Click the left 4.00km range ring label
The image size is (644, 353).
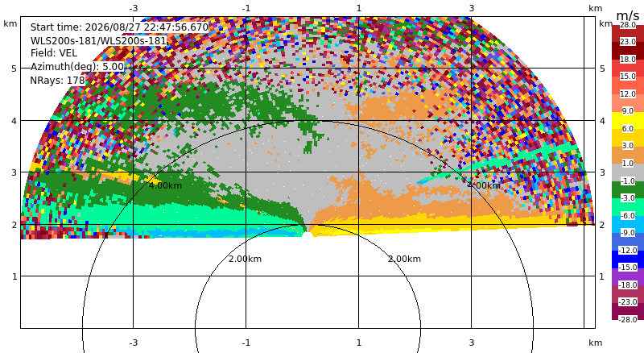pos(165,185)
